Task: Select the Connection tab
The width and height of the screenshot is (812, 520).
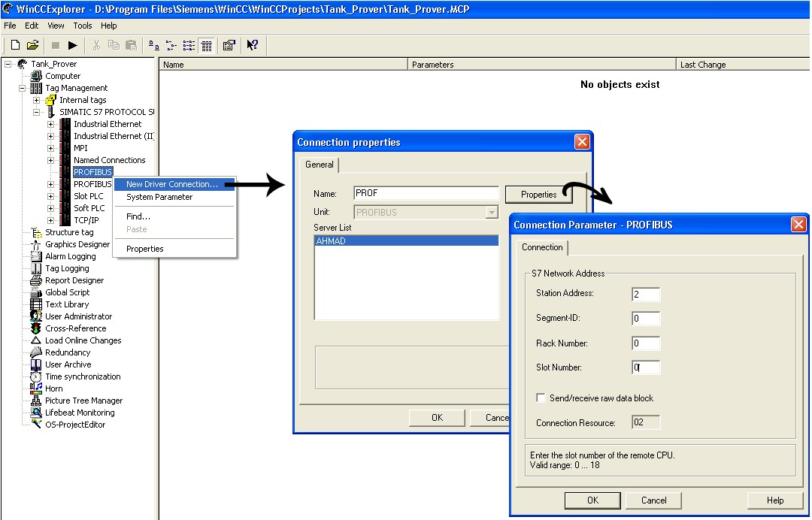Action: click(x=542, y=247)
